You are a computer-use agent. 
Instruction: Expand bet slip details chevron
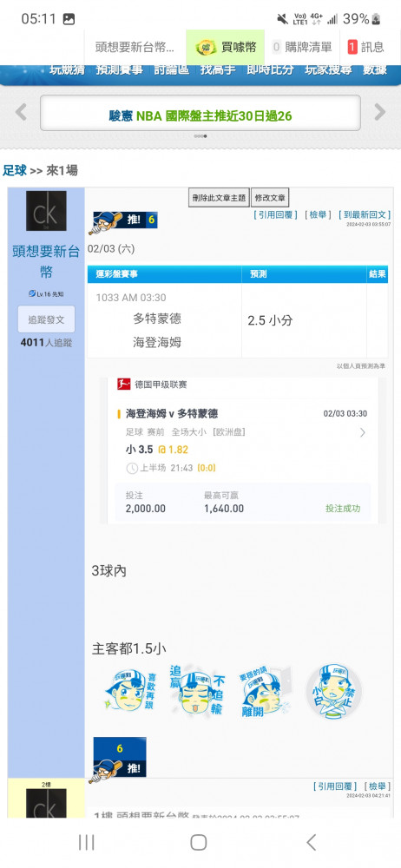363,432
